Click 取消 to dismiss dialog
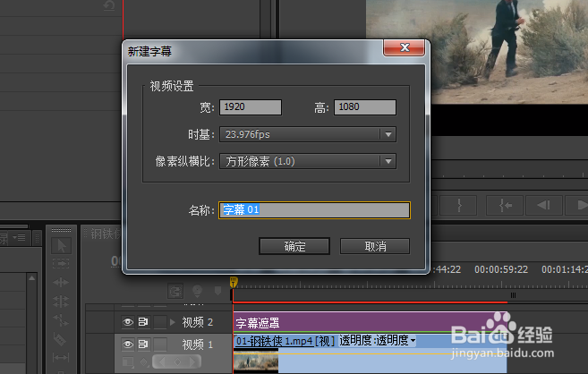Viewport: 588px width, 374px height. coord(375,246)
